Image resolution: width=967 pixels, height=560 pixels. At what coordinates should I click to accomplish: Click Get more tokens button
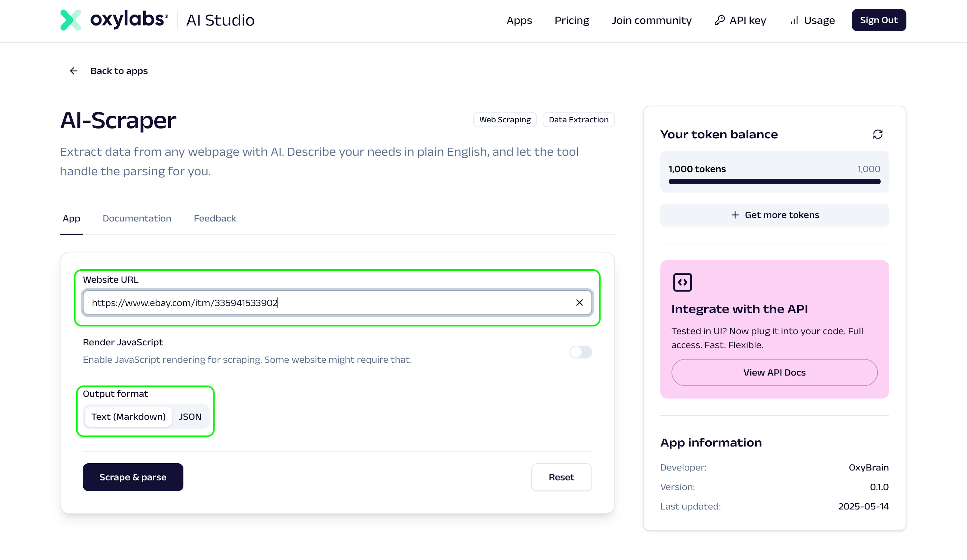pos(774,215)
